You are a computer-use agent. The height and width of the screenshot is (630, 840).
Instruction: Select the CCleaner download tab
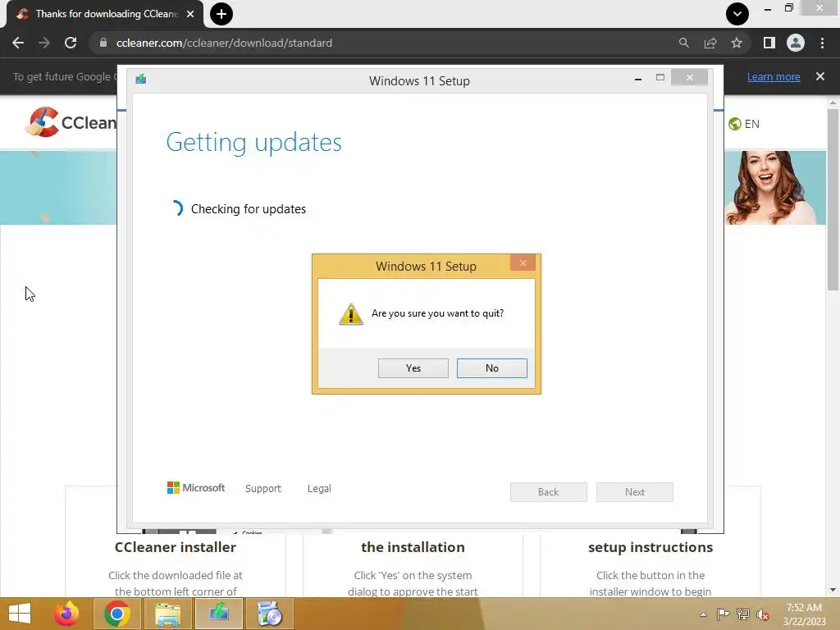106,14
